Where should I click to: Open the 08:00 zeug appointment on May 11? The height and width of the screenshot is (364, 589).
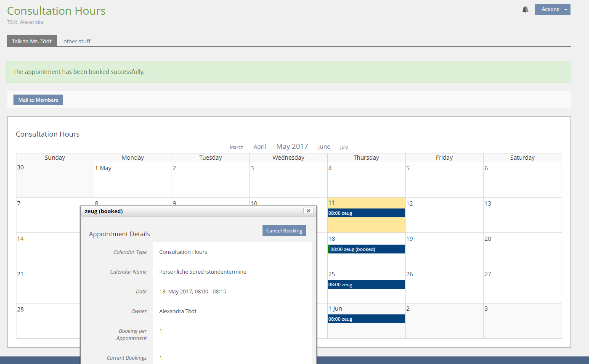pyautogui.click(x=366, y=213)
